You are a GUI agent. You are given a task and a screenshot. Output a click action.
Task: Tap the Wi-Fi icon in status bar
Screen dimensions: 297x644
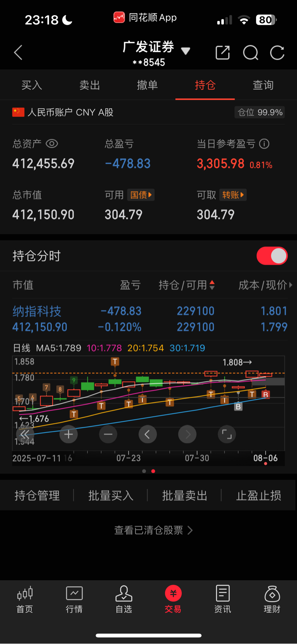244,20
